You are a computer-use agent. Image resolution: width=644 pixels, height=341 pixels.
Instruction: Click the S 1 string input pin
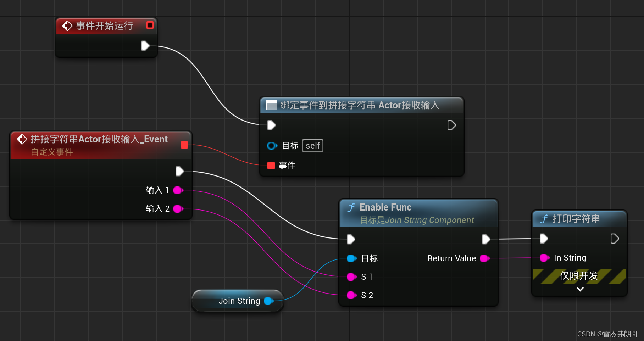click(351, 277)
